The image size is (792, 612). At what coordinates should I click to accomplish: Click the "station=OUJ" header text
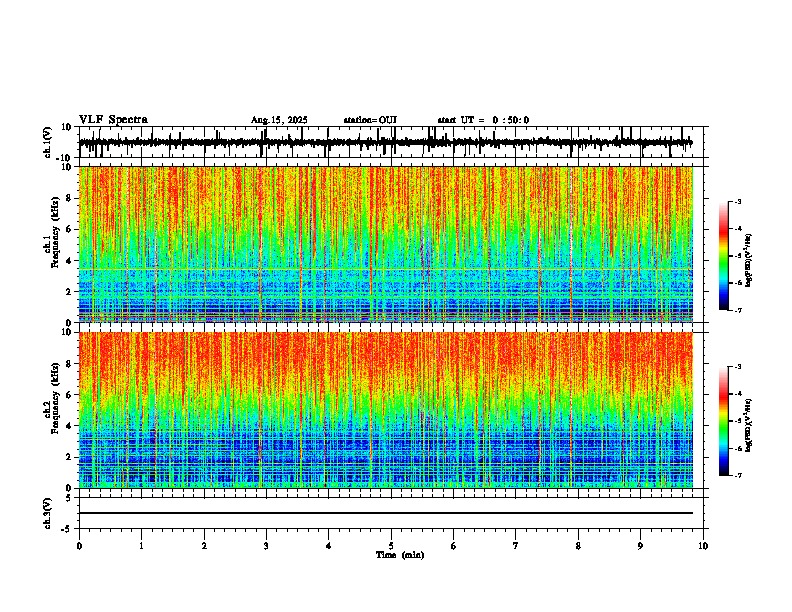[370, 120]
